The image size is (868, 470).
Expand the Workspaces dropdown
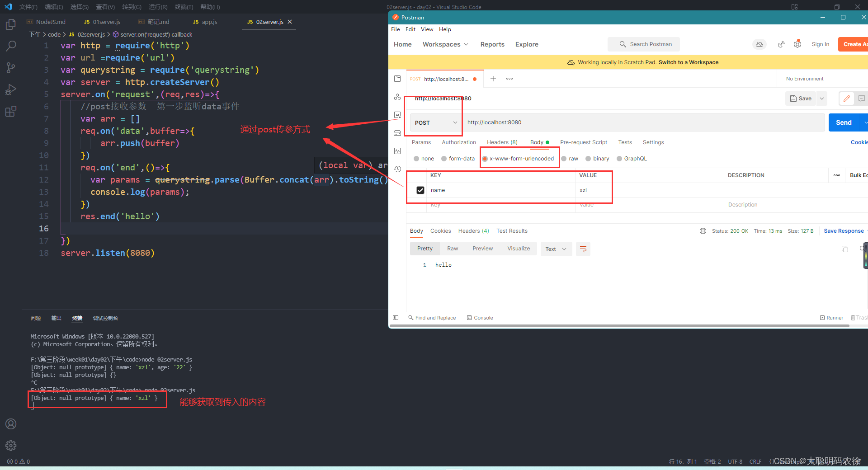point(445,44)
